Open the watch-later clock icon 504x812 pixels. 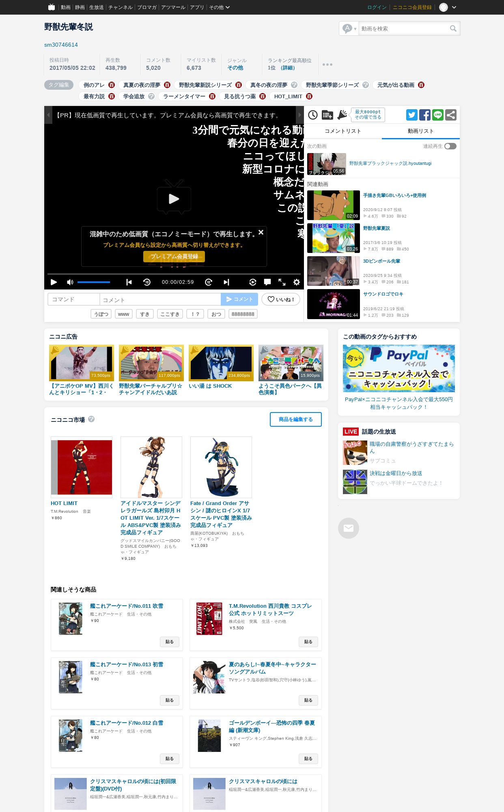point(313,115)
